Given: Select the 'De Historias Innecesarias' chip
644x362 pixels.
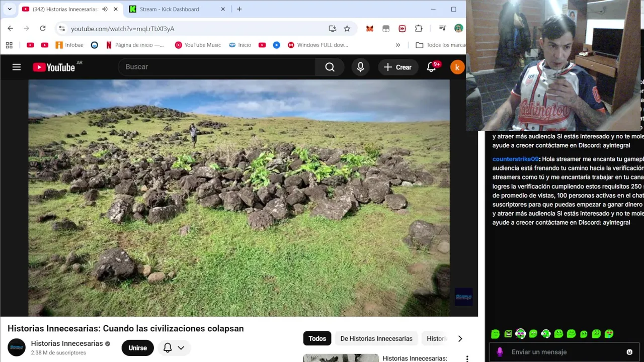Looking at the screenshot, I should (x=376, y=338).
